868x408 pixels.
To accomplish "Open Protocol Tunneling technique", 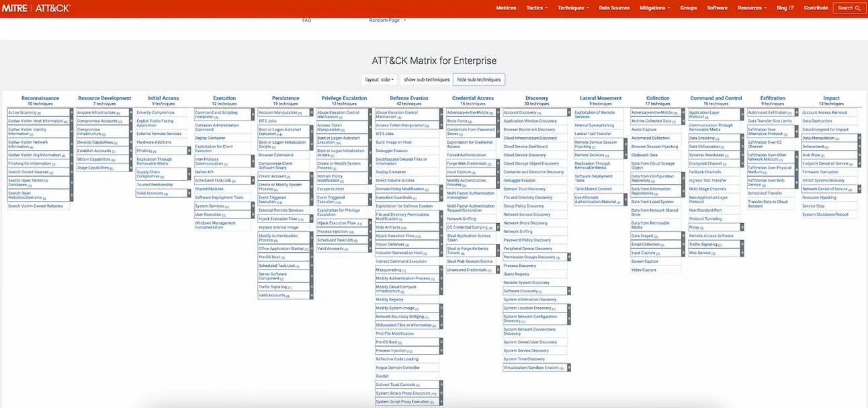I will click(x=705, y=218).
